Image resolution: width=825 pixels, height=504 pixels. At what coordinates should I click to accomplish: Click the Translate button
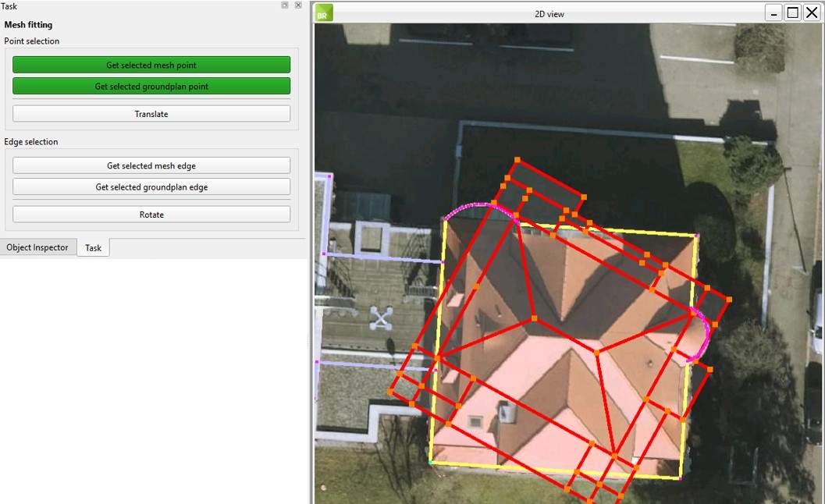[151, 114]
